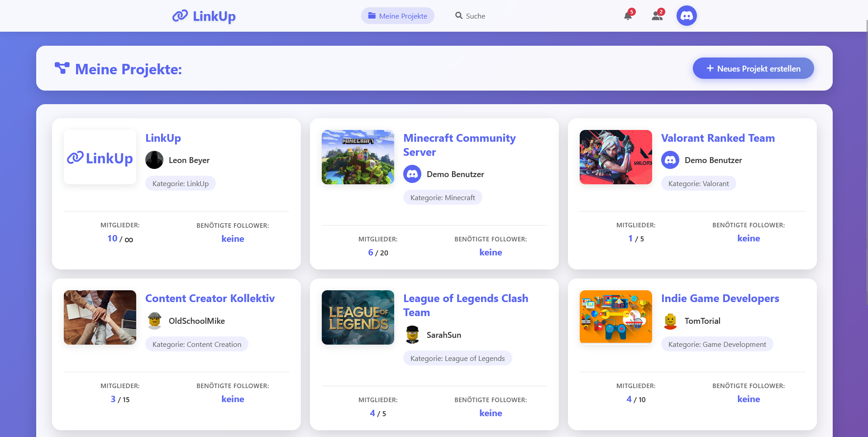This screenshot has height=437, width=868.
Task: Click Demo Benutzer name on Valorant card
Action: [x=713, y=160]
